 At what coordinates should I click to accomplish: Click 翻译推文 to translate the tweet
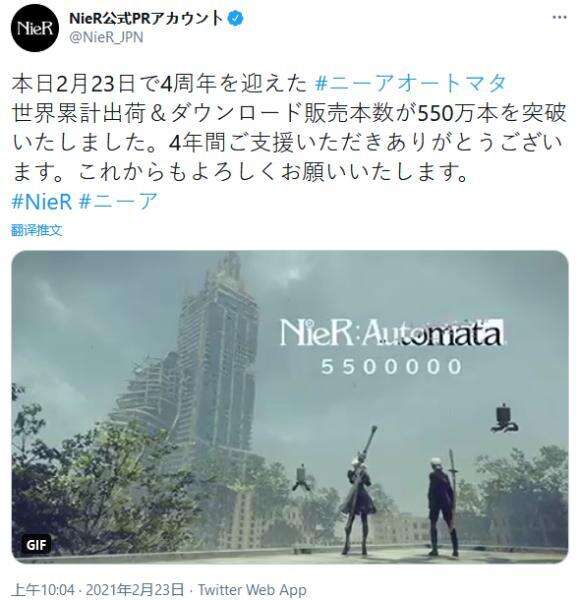pyautogui.click(x=37, y=230)
